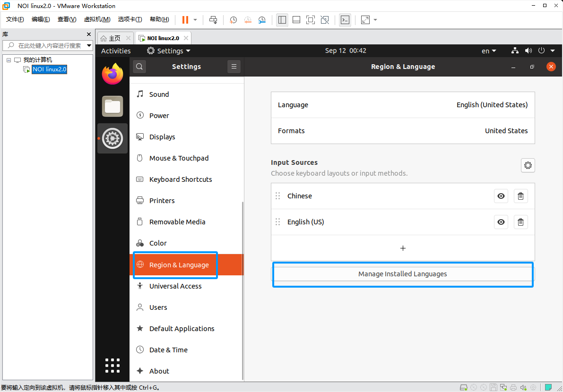Image resolution: width=563 pixels, height=392 pixels.
Task: Click the send Ctrl+Alt+Del toolbar icon
Action: coord(213,20)
